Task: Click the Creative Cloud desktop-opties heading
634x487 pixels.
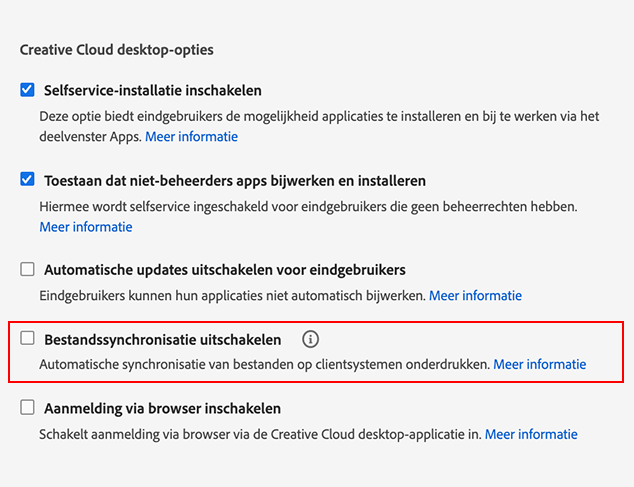Action: pos(116,49)
